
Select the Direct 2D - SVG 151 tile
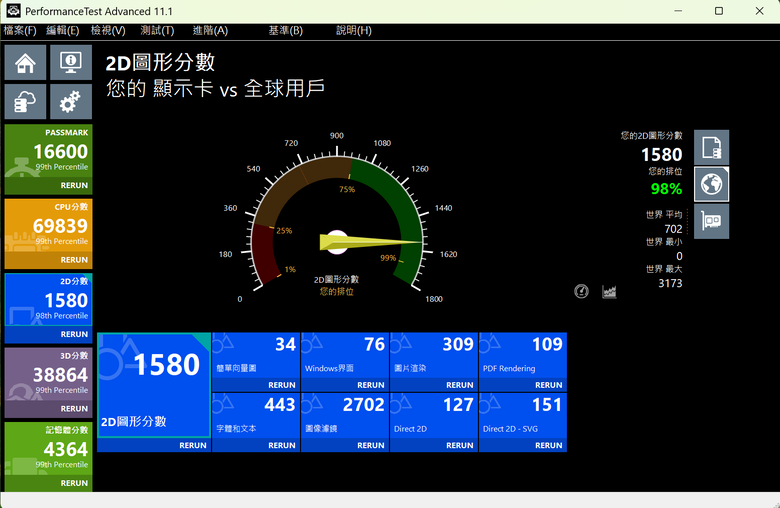(523, 416)
